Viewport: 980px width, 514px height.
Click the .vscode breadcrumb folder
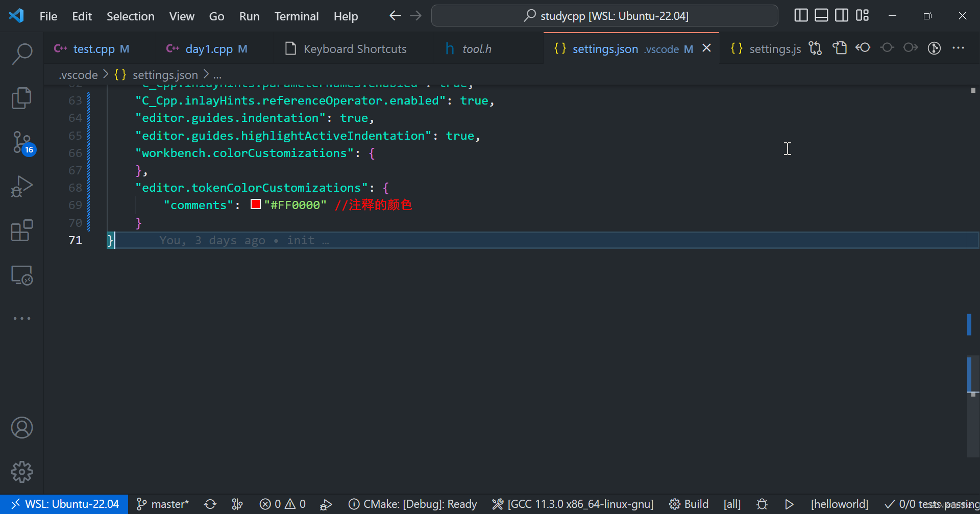(78, 75)
